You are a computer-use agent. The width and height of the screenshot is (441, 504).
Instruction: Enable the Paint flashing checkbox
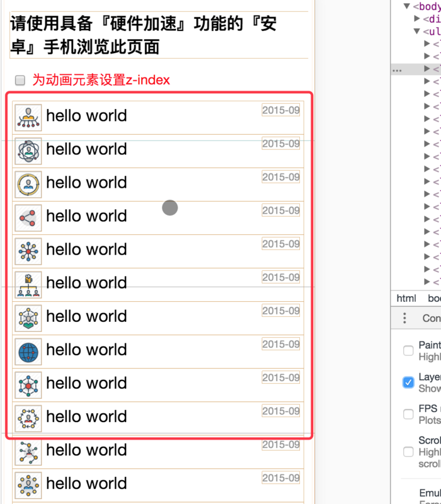click(408, 350)
